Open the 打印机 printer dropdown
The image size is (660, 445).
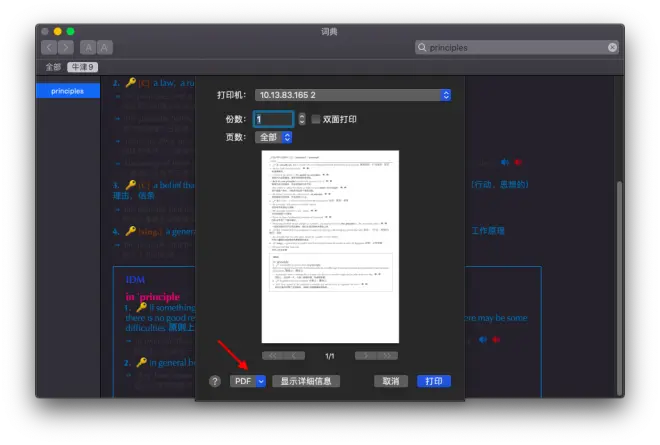[x=353, y=95]
